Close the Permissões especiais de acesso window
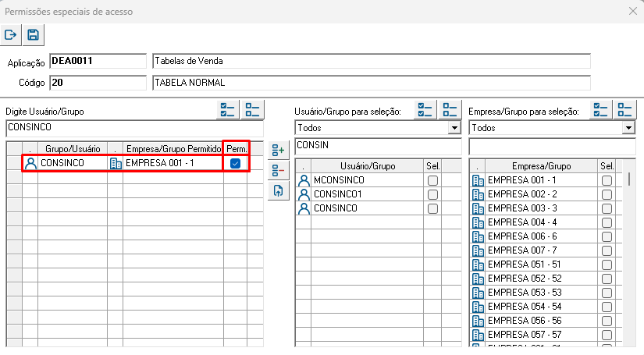The height and width of the screenshot is (355, 644). tap(633, 11)
